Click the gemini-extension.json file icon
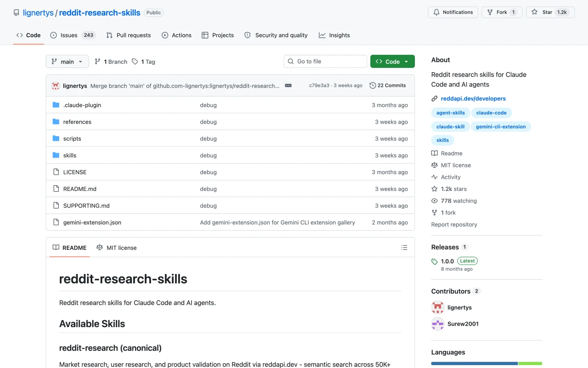 (x=56, y=222)
